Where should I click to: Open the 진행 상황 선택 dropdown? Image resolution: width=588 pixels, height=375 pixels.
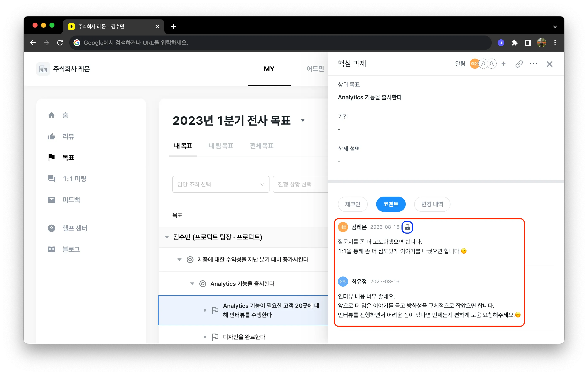point(300,184)
